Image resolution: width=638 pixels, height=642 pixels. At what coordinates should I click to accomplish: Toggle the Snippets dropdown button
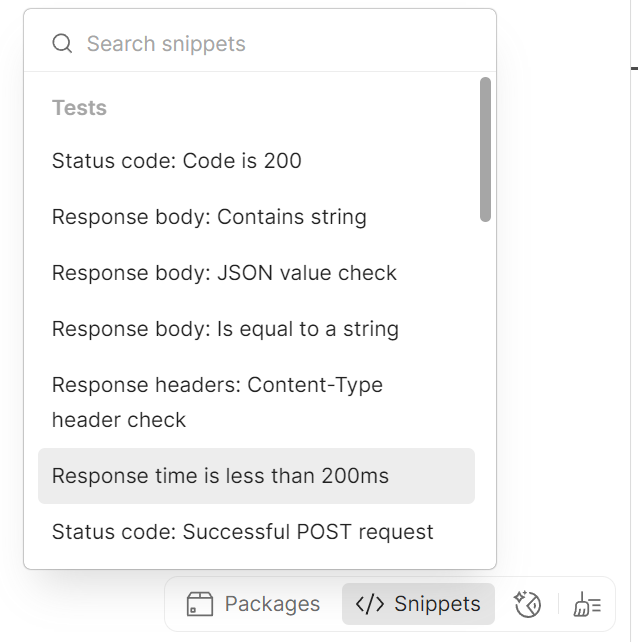coord(418,604)
